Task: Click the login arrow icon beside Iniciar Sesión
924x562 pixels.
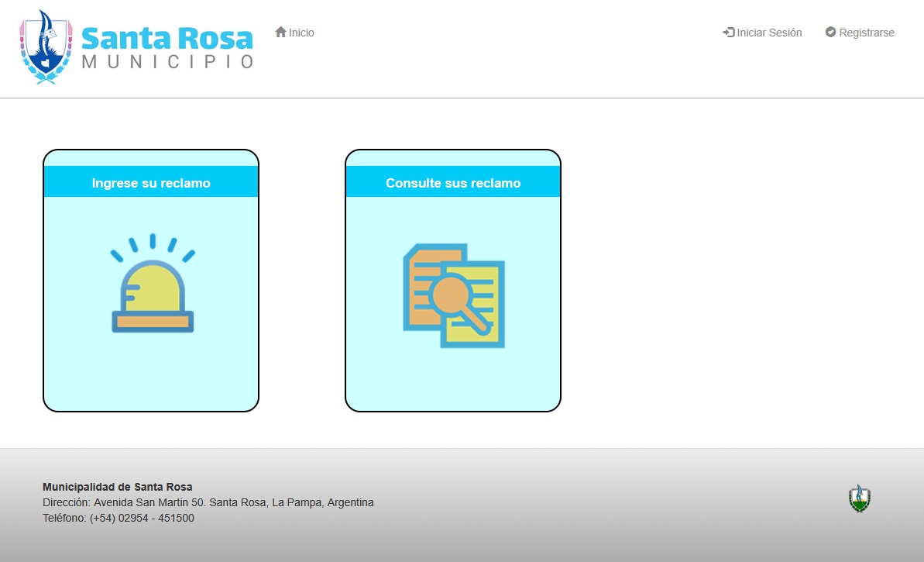Action: click(x=728, y=33)
